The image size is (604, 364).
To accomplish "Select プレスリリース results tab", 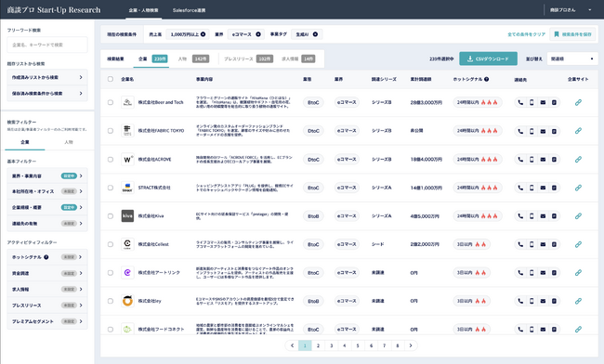I will [248, 58].
